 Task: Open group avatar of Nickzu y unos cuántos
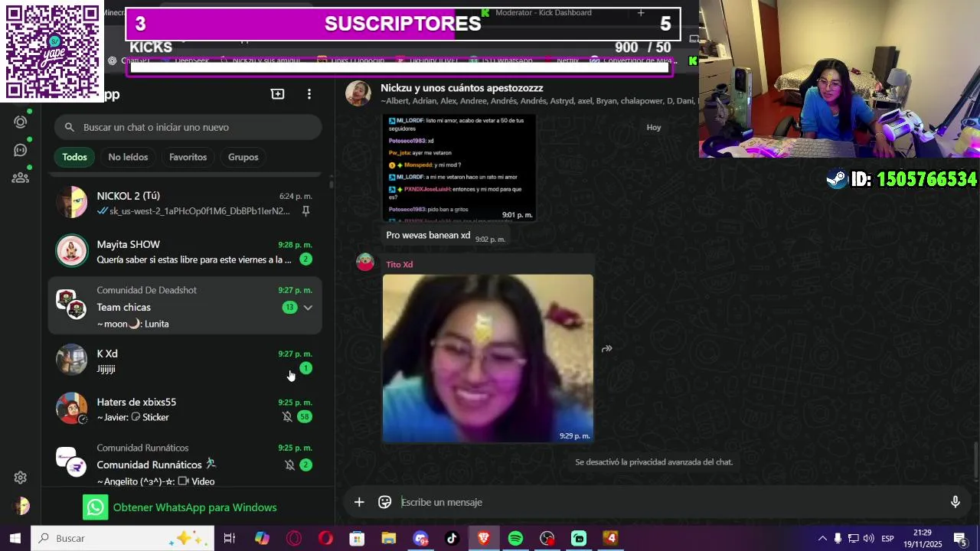358,93
